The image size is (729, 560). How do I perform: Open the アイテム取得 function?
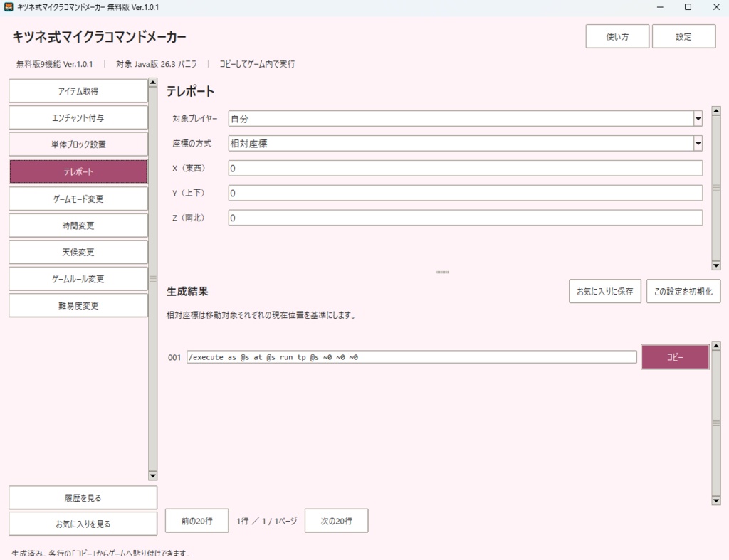click(78, 91)
